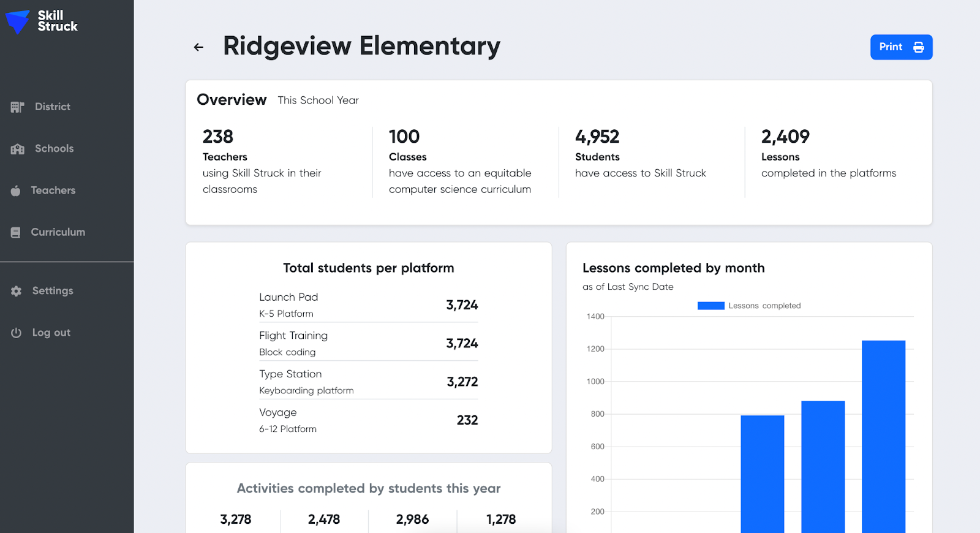This screenshot has width=980, height=533.
Task: Click the 1400 y-axis label
Action: coord(595,317)
